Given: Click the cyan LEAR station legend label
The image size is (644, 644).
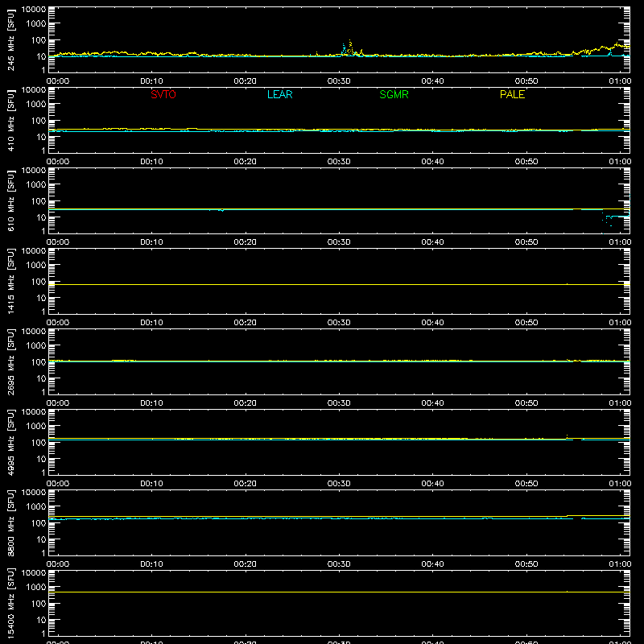Looking at the screenshot, I should coord(279,94).
